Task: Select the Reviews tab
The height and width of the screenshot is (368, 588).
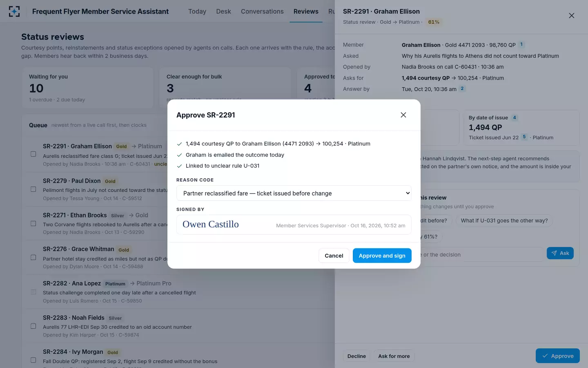Action: click(x=306, y=11)
